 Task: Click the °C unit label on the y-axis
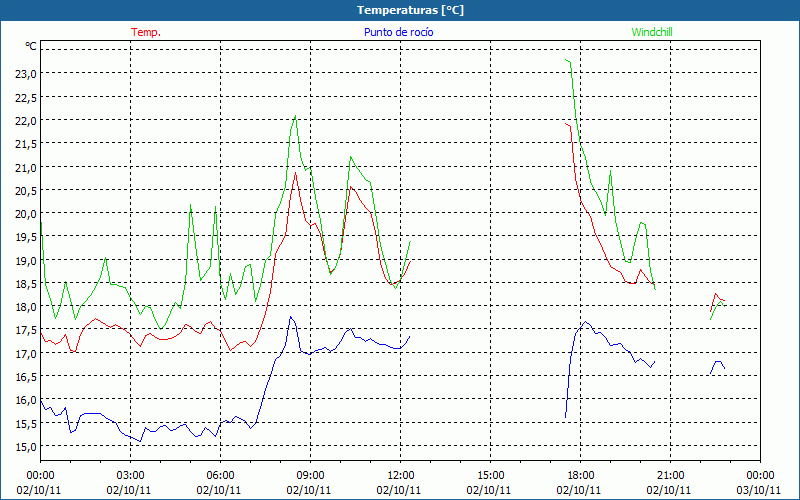click(31, 46)
